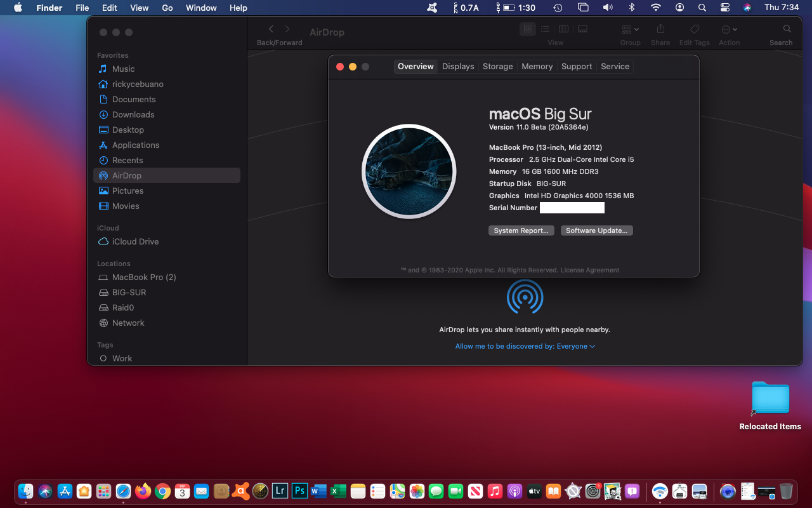The width and height of the screenshot is (812, 508).
Task: Open the Memory tab
Action: tap(537, 67)
